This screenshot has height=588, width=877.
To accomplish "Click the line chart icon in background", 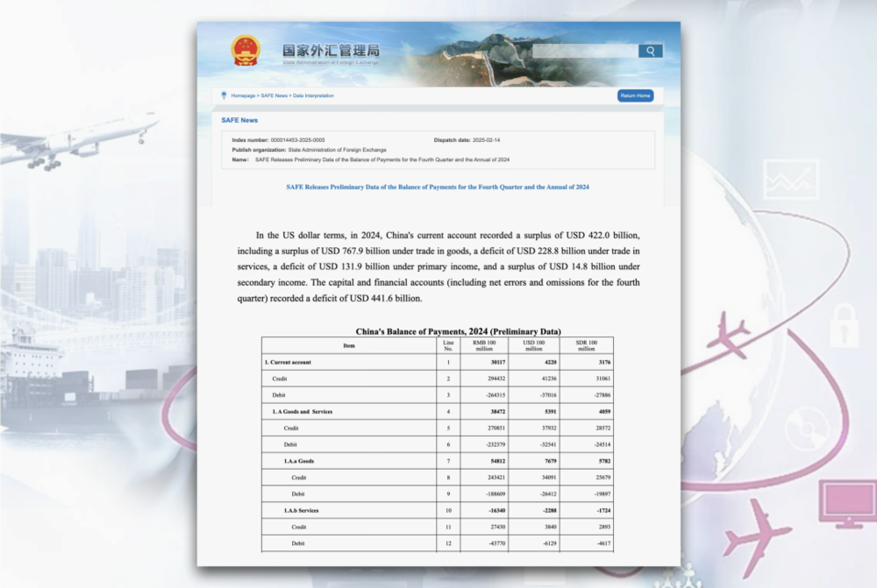I will 790,180.
